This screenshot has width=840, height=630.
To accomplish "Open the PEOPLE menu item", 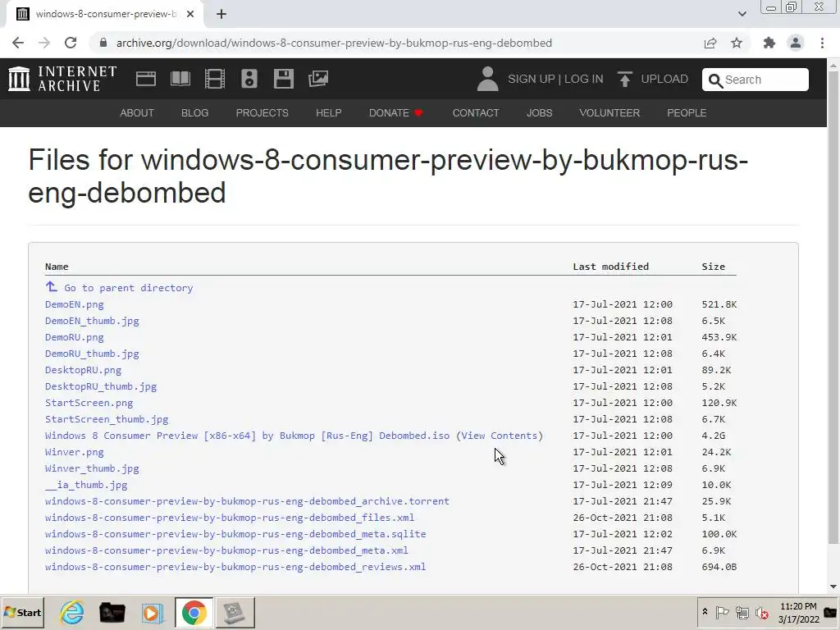I will pyautogui.click(x=687, y=113).
